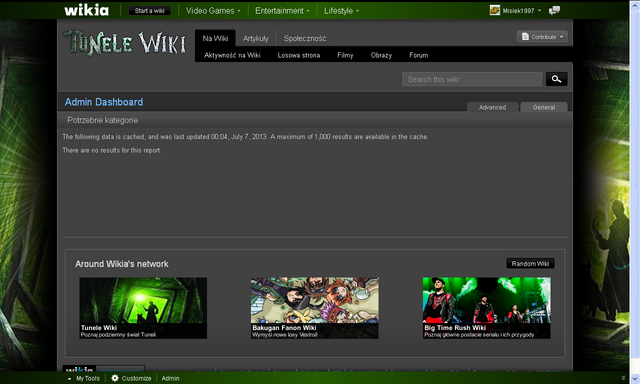Click the Tunele Wiki wordmark logo
The width and height of the screenshot is (640, 384).
[124, 43]
